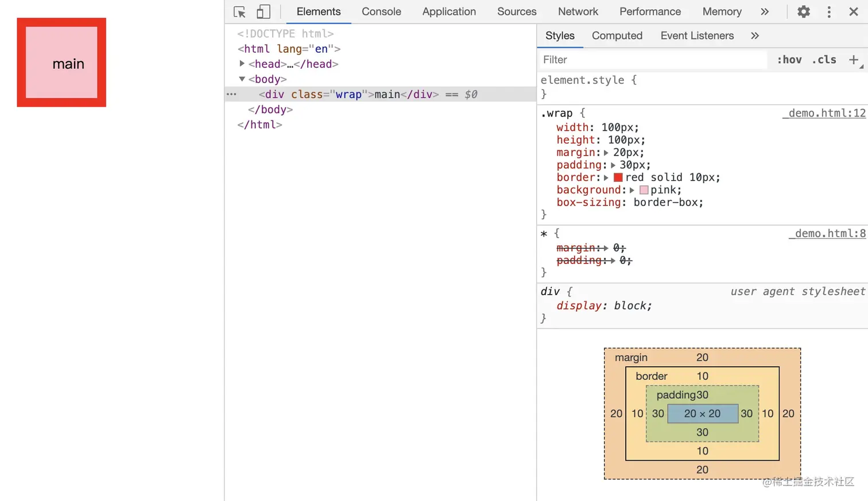
Task: Show more Styles pane tabs chevron
Action: (x=755, y=36)
